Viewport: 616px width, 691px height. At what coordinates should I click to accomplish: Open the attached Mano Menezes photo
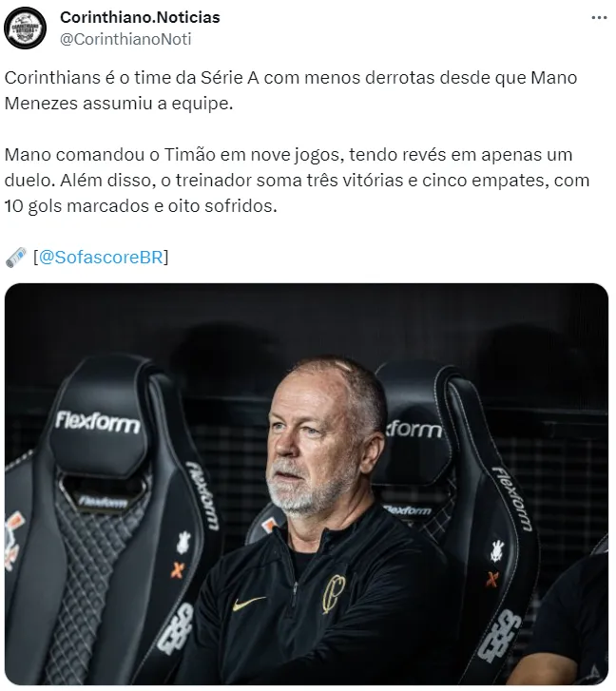tap(306, 484)
